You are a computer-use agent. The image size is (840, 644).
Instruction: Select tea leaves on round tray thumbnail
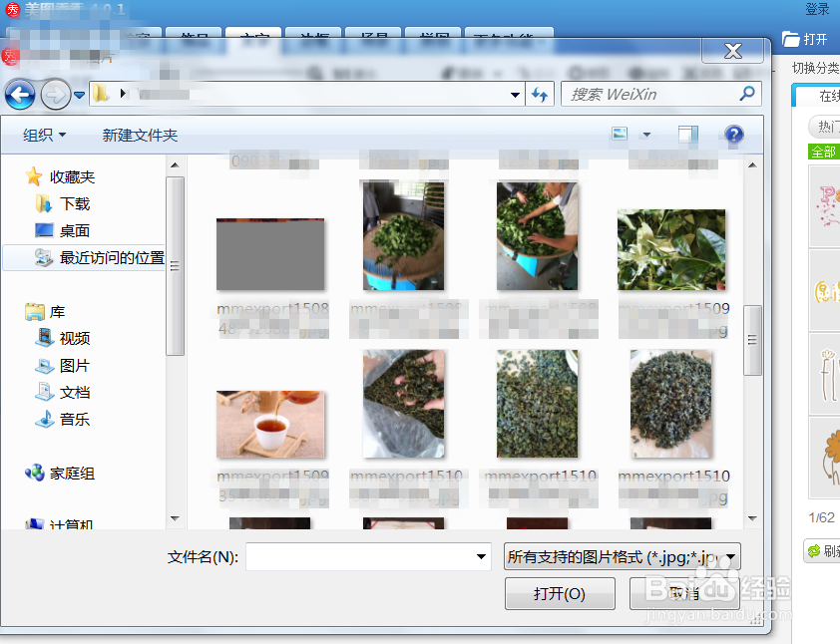pos(403,236)
